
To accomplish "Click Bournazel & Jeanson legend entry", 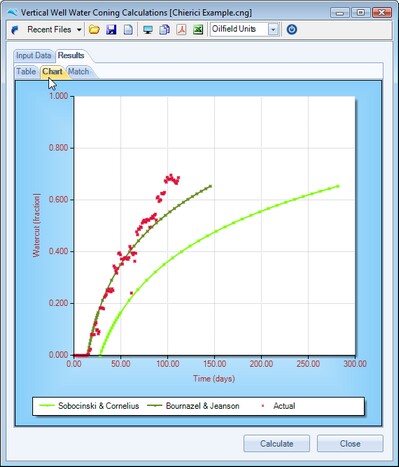I will click(193, 406).
